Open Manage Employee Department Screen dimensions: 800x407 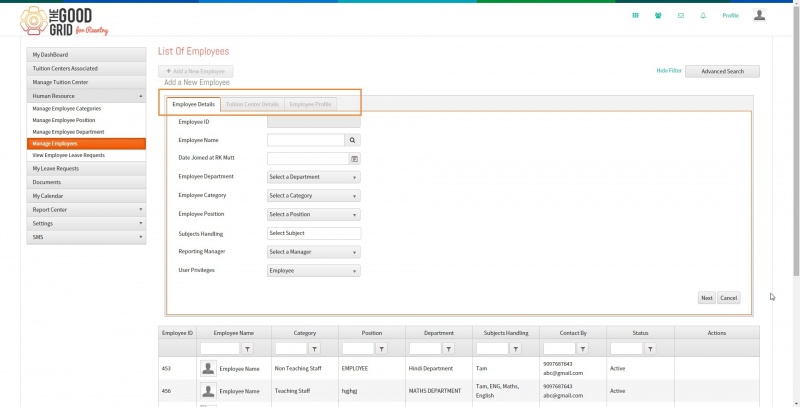[x=86, y=132]
